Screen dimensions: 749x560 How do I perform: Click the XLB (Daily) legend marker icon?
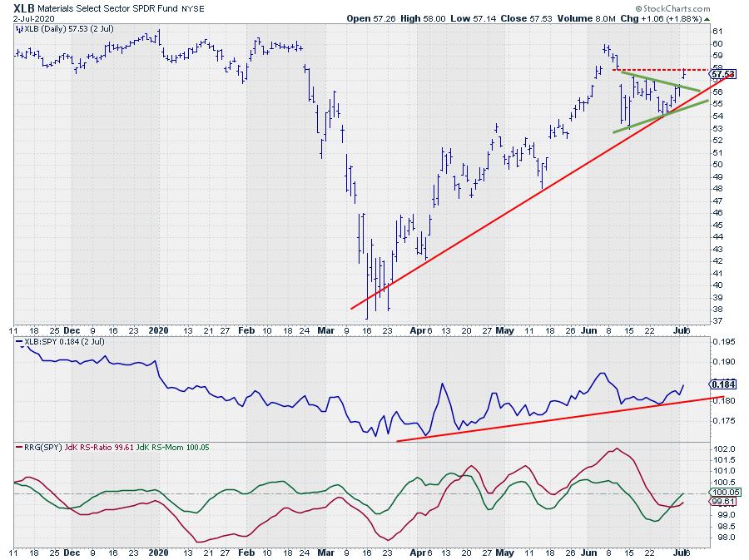20,28
